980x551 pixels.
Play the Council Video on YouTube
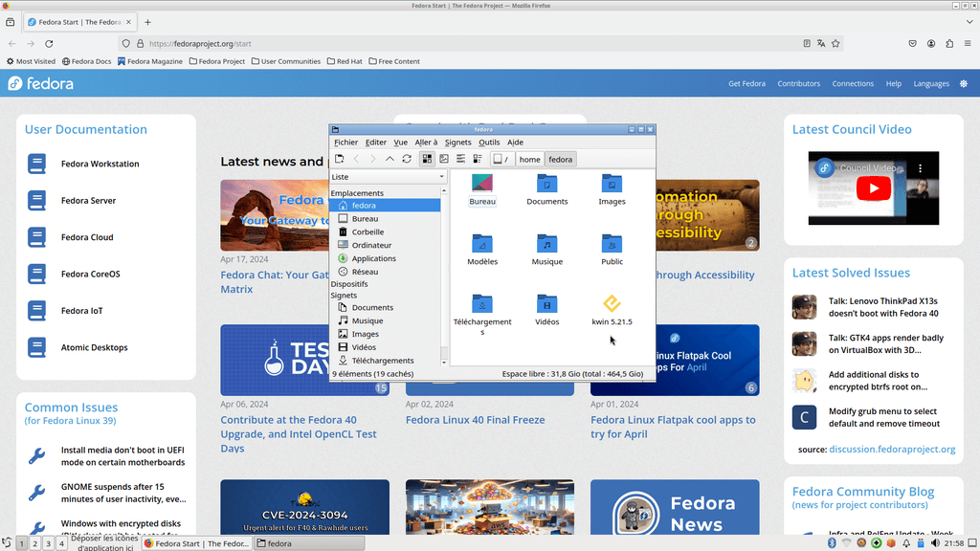pos(873,188)
